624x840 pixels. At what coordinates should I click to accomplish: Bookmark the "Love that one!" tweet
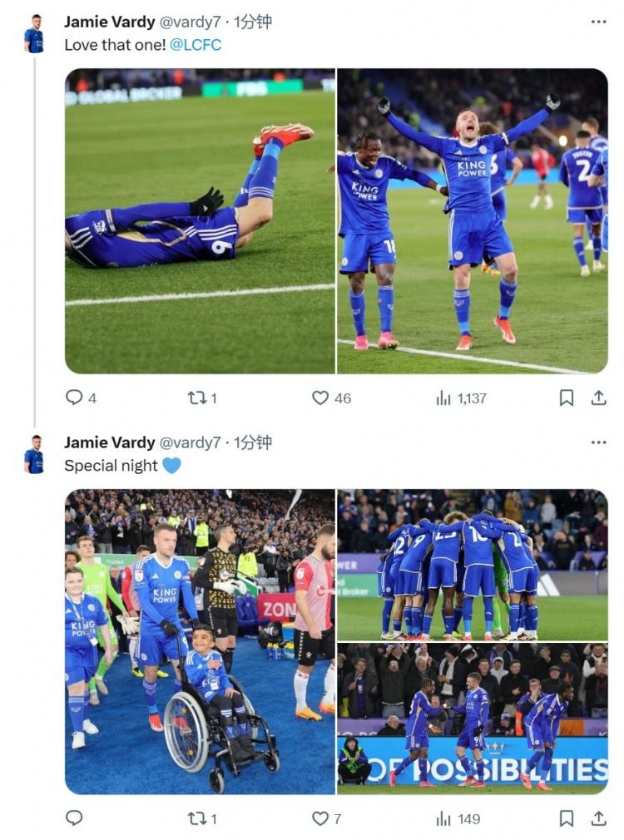(567, 398)
